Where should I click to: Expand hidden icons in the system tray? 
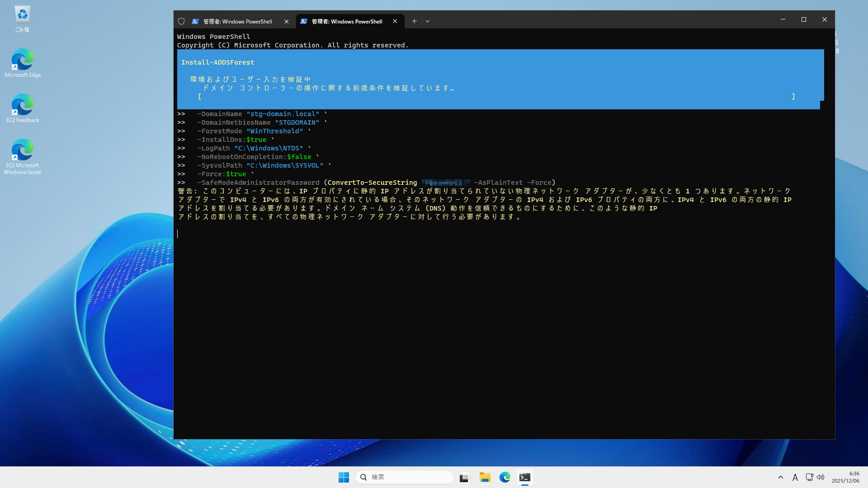pos(780,477)
